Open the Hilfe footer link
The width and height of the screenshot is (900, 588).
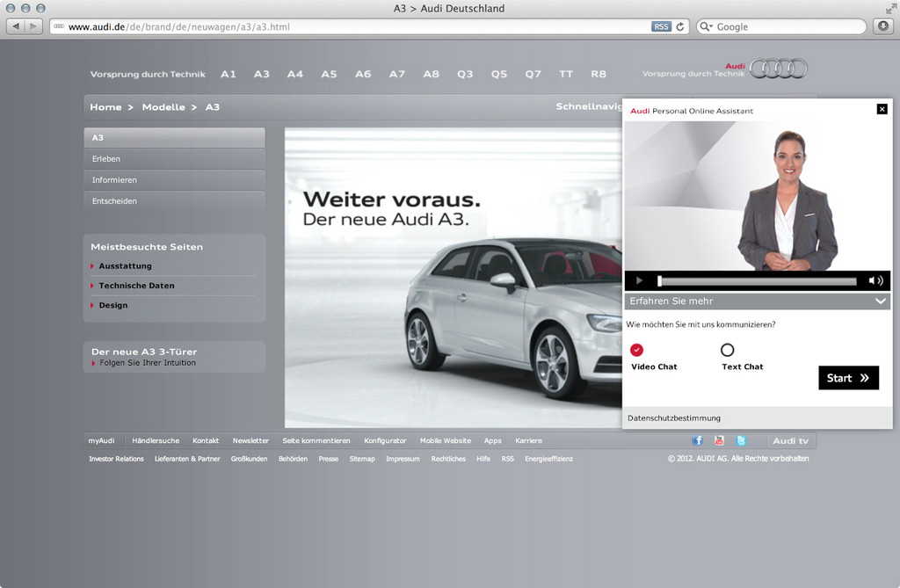click(483, 459)
